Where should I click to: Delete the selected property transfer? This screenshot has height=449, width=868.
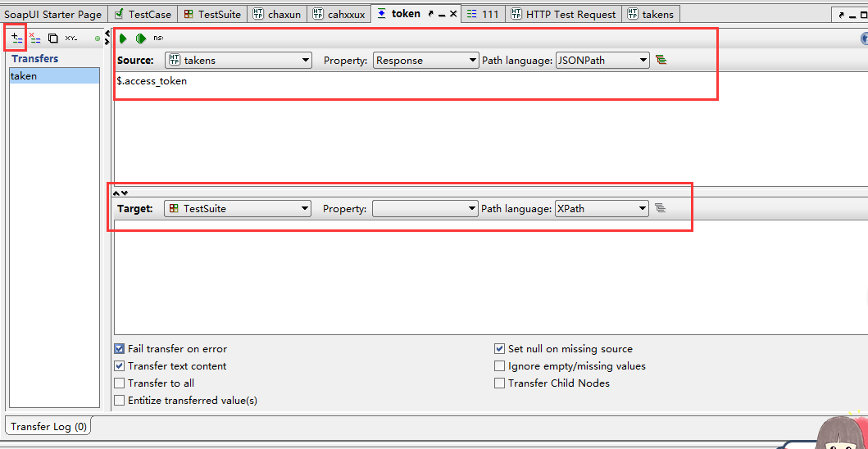[35, 39]
